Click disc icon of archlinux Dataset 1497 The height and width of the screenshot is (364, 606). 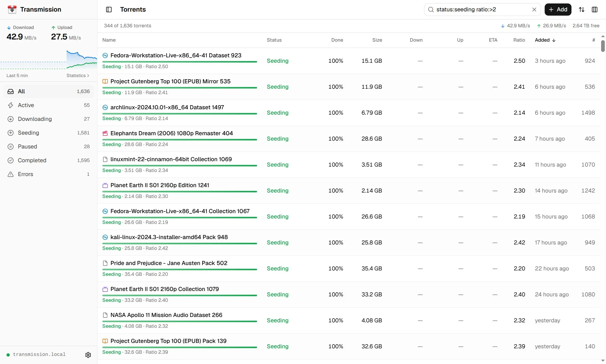pyautogui.click(x=105, y=107)
